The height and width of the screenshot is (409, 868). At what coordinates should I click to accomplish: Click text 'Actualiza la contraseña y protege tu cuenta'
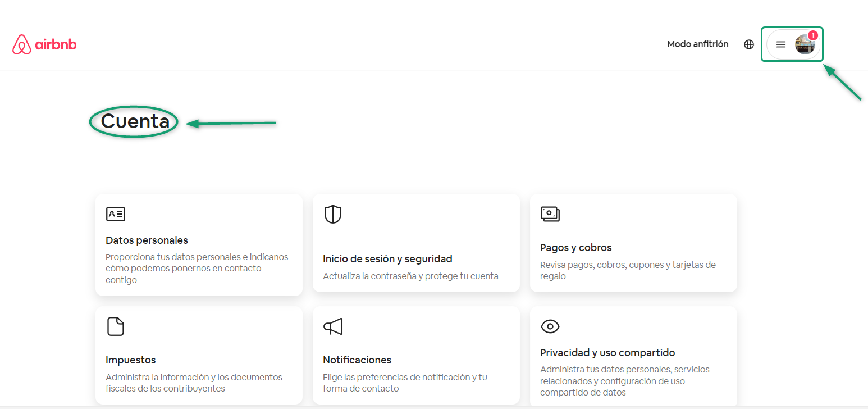click(410, 276)
